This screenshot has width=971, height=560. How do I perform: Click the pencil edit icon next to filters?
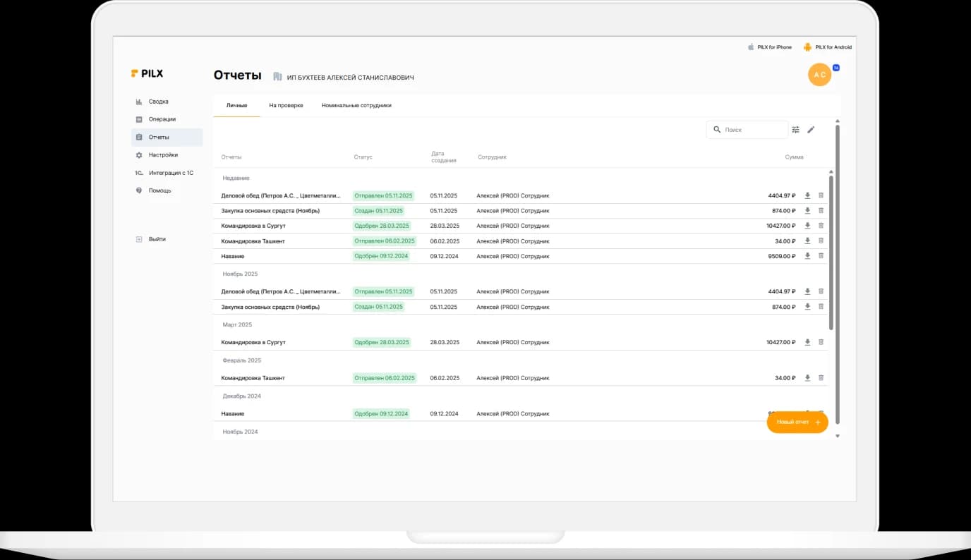coord(811,130)
